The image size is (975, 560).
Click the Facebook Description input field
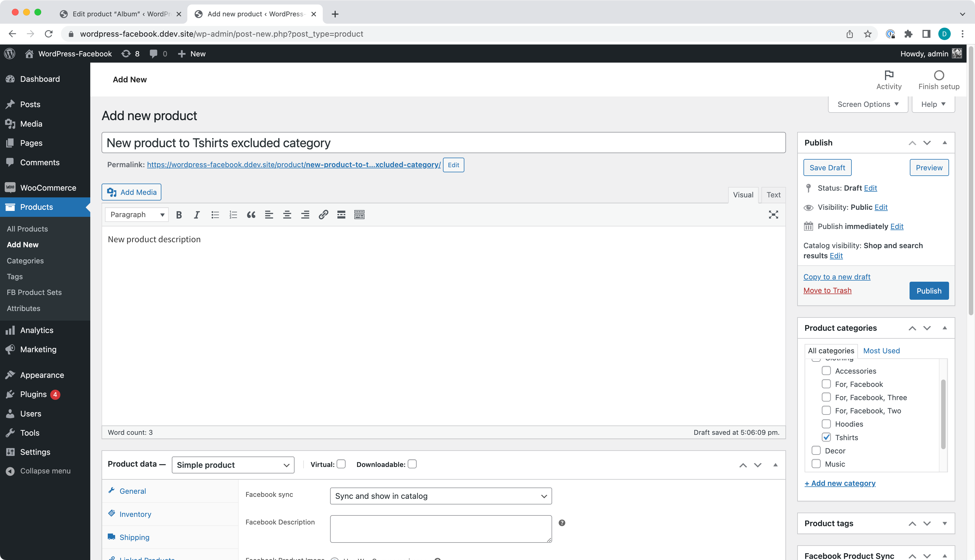coord(441,528)
